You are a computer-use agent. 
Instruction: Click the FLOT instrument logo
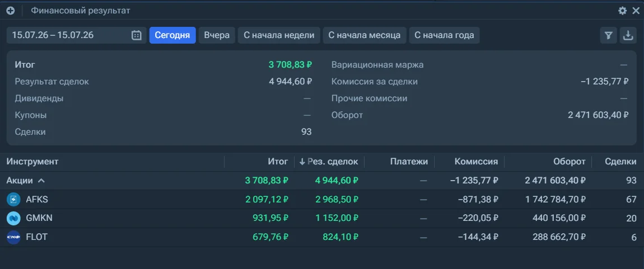click(x=13, y=238)
